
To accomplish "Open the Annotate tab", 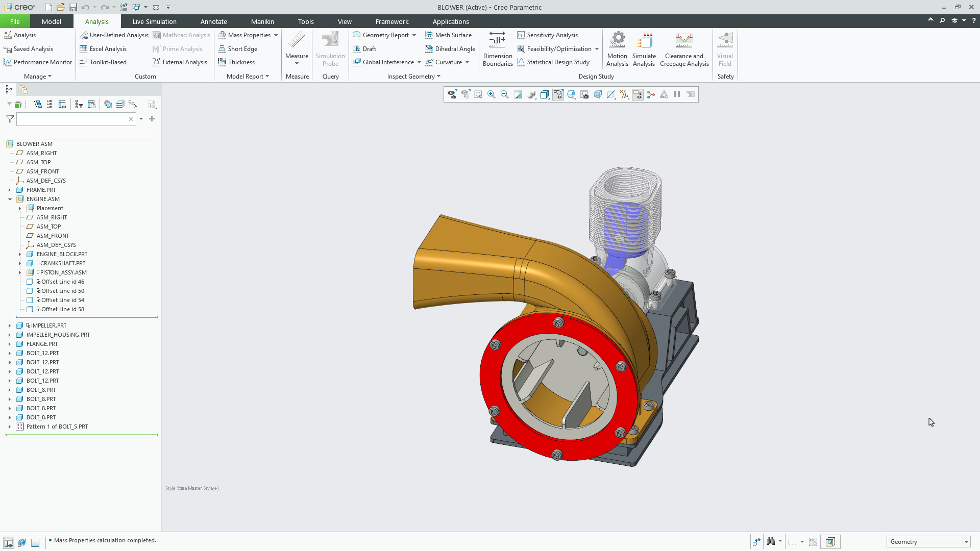I will [213, 21].
